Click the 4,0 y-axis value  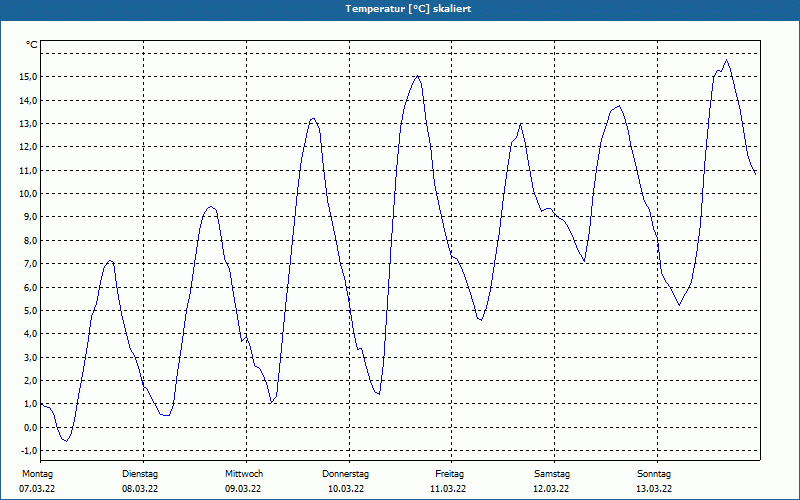30,334
